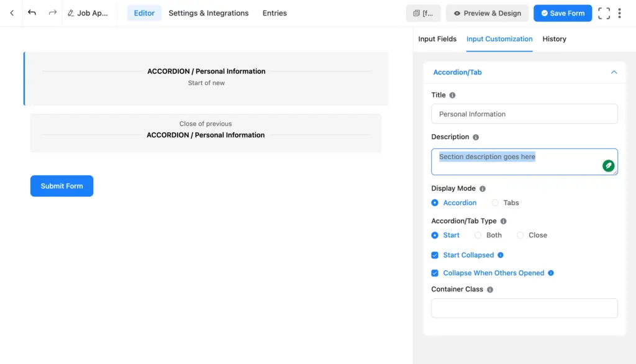Click the Save Form button
636x364 pixels.
coord(562,12)
